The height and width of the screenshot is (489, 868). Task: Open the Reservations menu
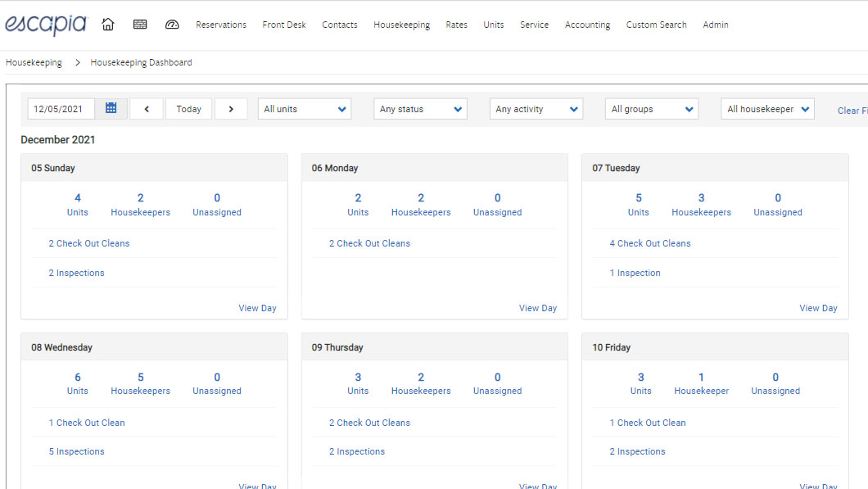pyautogui.click(x=221, y=25)
